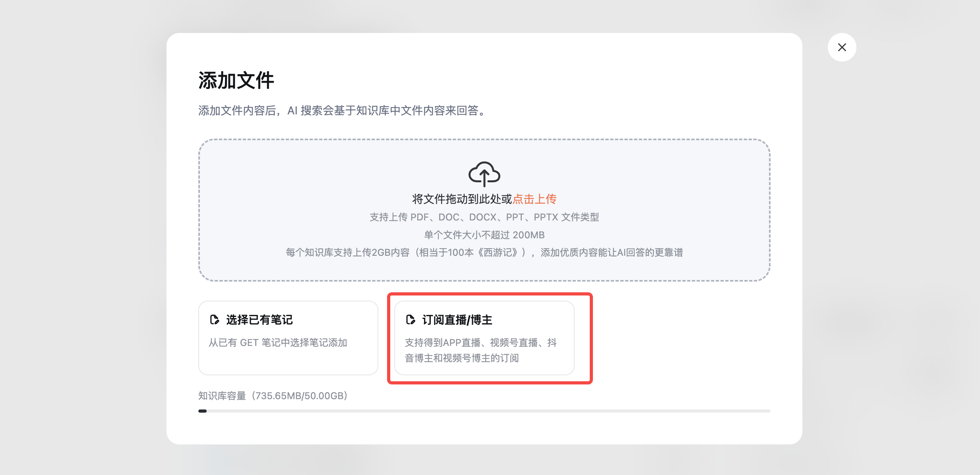The image size is (980, 475).
Task: Click the 点击上传 link
Action: (x=535, y=199)
